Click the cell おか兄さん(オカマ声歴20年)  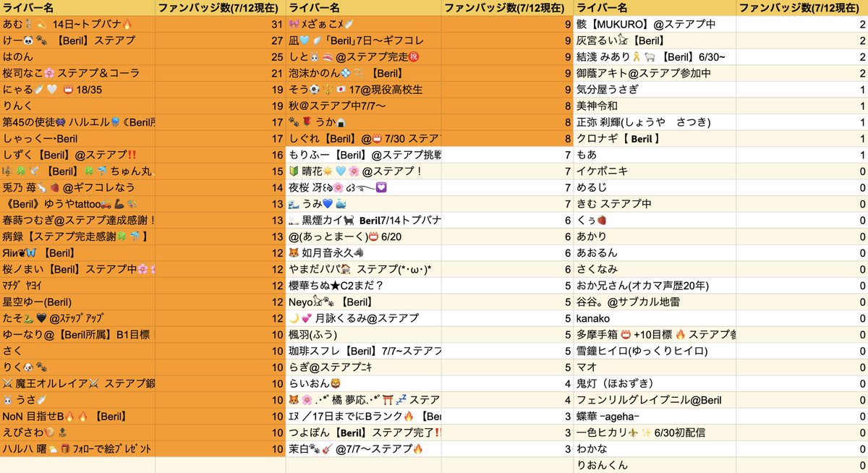[x=655, y=286]
